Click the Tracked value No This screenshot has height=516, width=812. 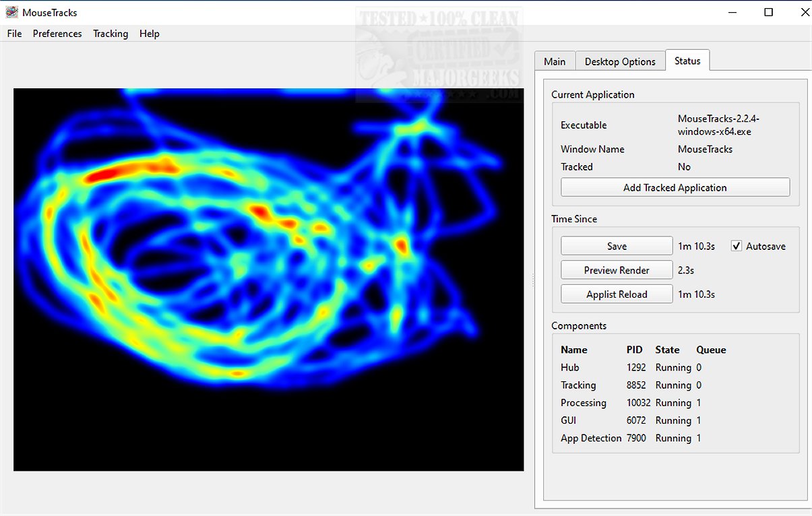click(684, 167)
